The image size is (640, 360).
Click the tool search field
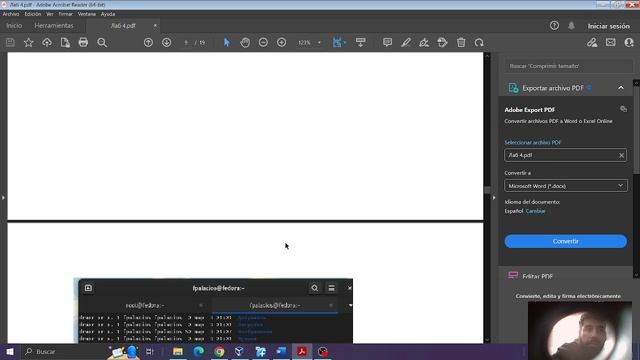coord(569,66)
